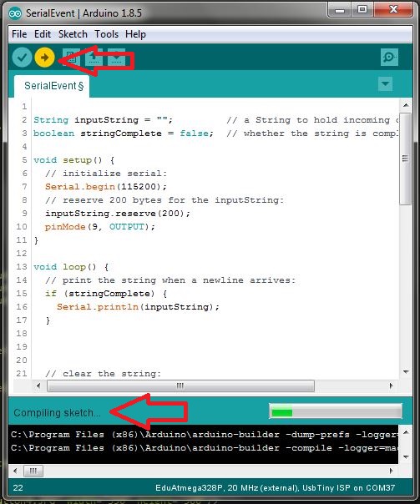Close the Arduino window
Screen dimensions: 420x504
[x=393, y=10]
